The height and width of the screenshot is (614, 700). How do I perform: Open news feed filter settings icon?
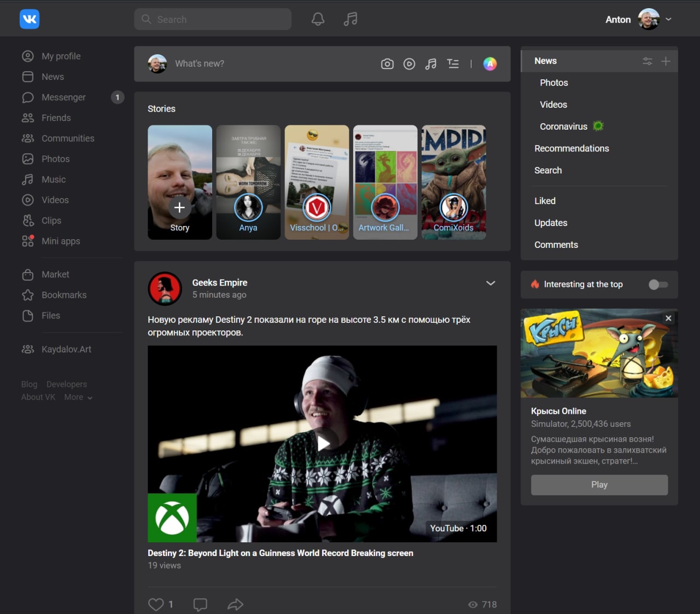(647, 61)
